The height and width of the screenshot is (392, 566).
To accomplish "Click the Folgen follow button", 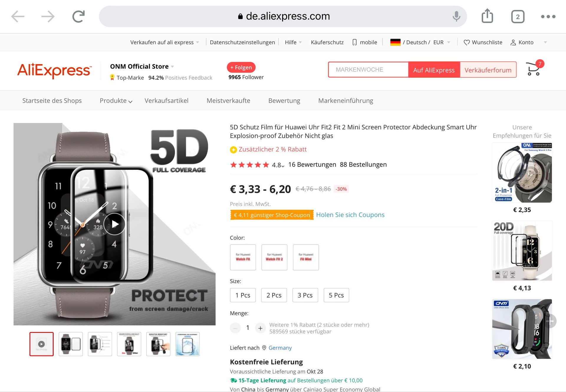I will [241, 67].
